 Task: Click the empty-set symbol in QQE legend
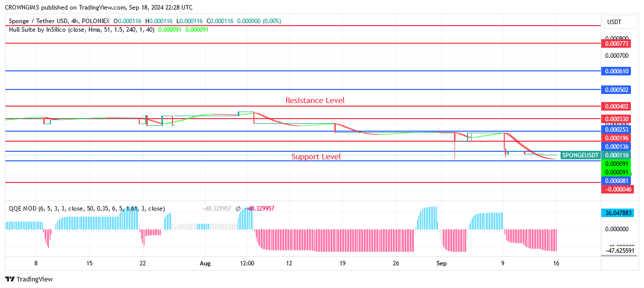[238, 209]
